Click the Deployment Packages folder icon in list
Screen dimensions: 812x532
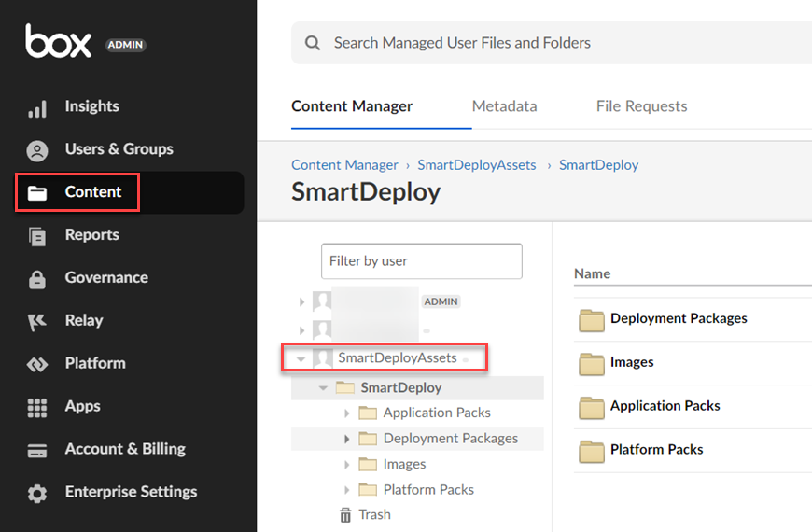pos(592,320)
